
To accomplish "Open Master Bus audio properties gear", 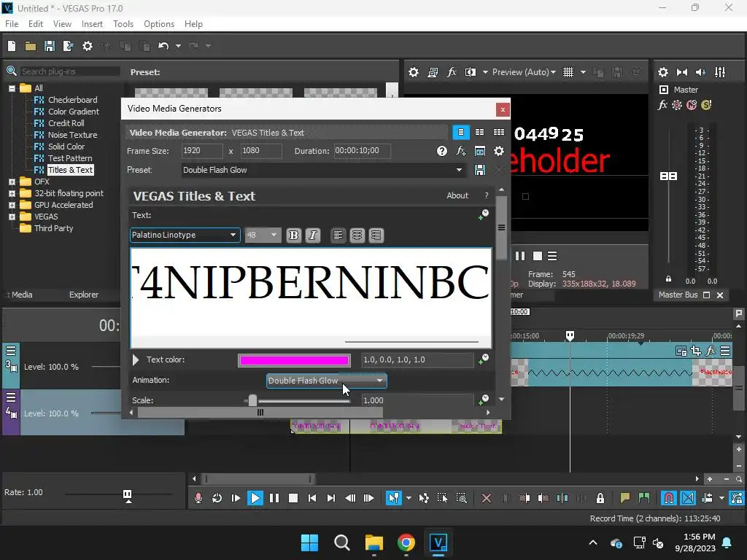I will click(662, 72).
